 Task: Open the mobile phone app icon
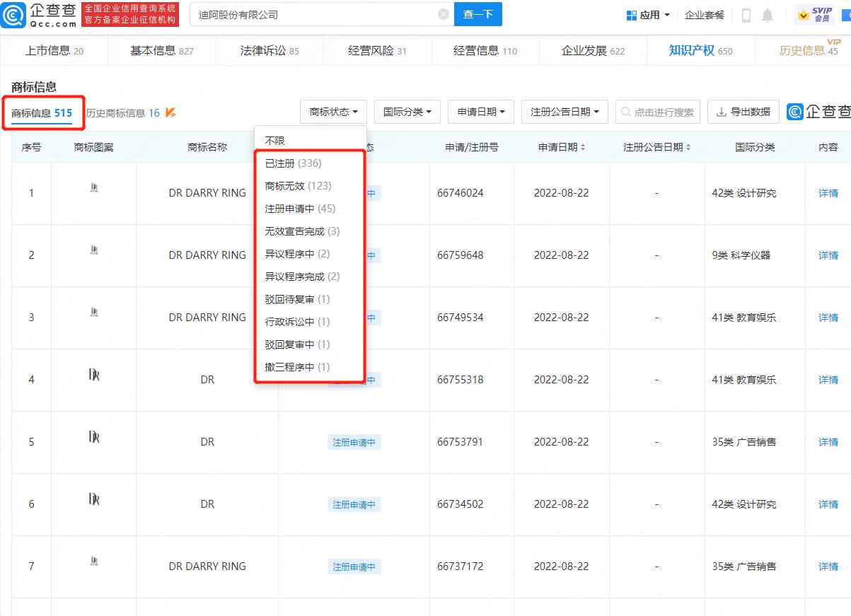(x=746, y=15)
